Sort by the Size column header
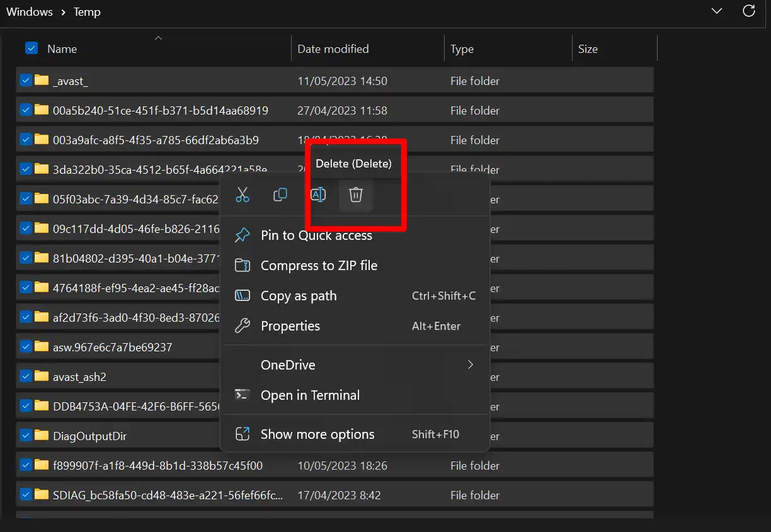Viewport: 771px width, 532px height. click(x=588, y=48)
